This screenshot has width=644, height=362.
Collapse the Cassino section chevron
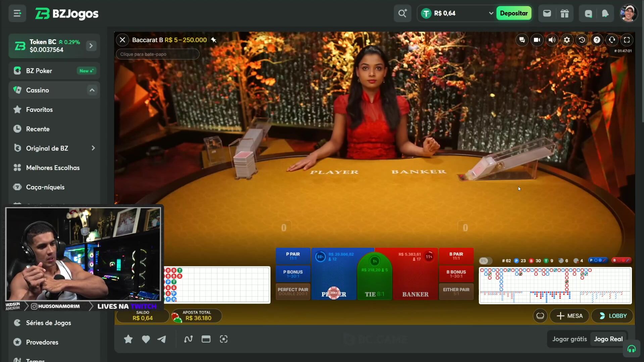pyautogui.click(x=92, y=90)
